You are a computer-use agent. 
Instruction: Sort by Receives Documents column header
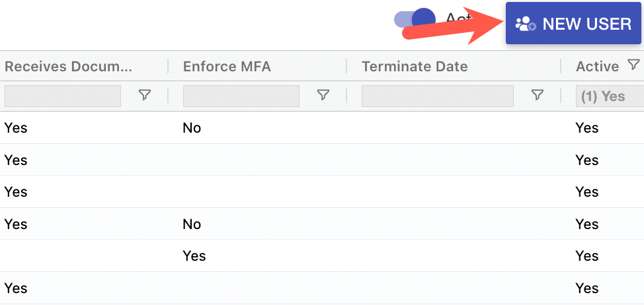pyautogui.click(x=68, y=66)
